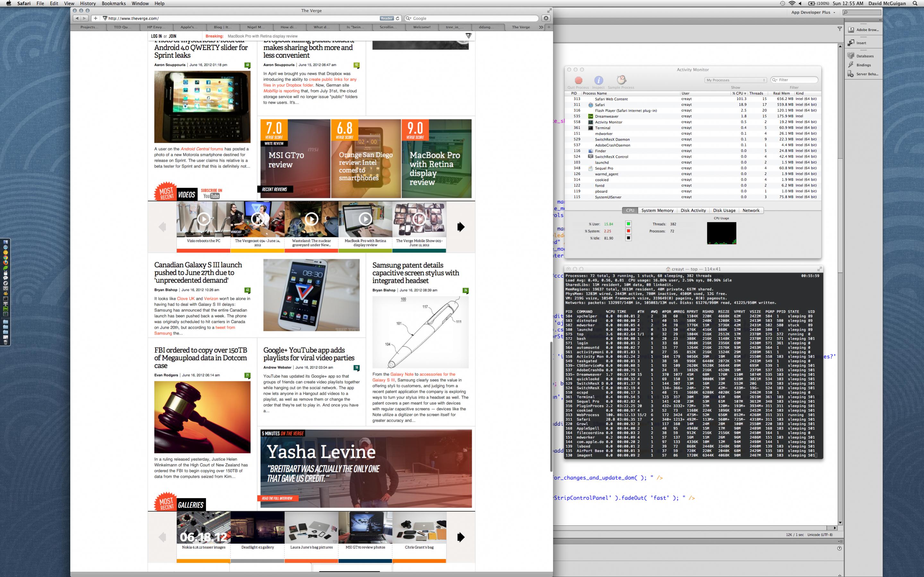Expand the hidden tabs overflow chevron
The image size is (924, 577).
[x=541, y=27]
